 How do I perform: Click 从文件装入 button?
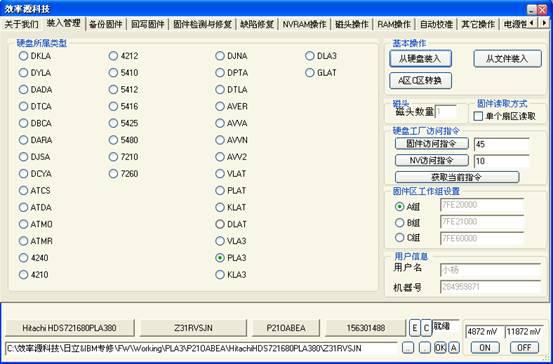[x=507, y=59]
